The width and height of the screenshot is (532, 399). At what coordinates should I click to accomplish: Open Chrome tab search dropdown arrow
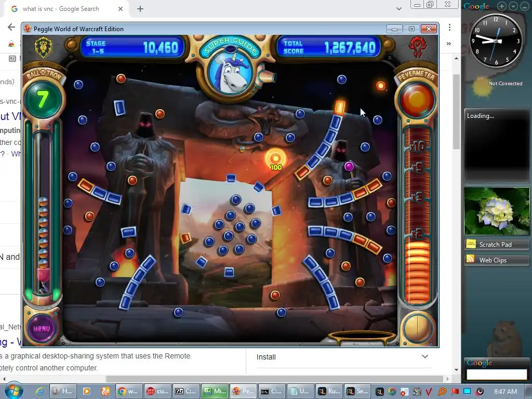tap(399, 9)
